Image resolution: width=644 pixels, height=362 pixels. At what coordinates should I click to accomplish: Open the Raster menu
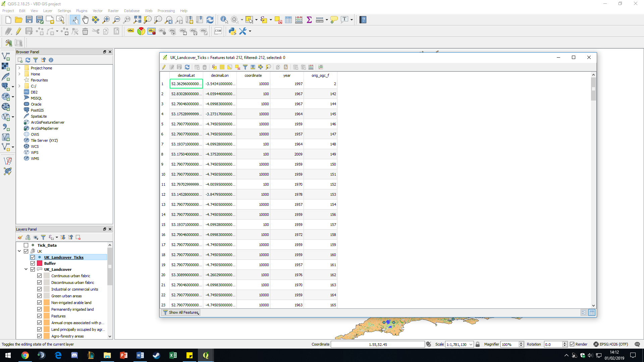click(113, 11)
